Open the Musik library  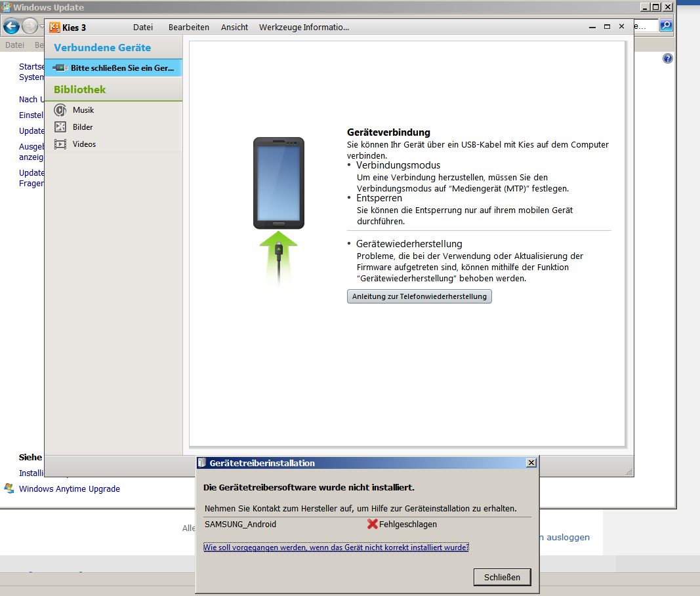coord(83,109)
